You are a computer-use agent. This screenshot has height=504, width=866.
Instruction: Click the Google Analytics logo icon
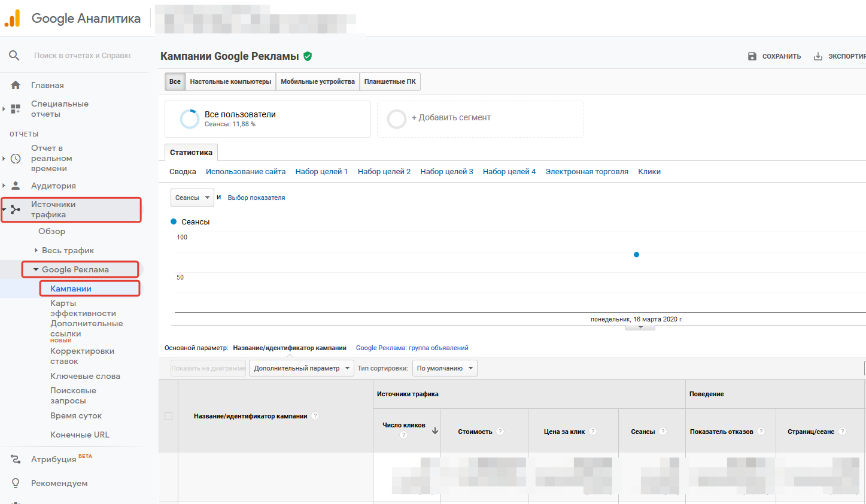(x=13, y=19)
